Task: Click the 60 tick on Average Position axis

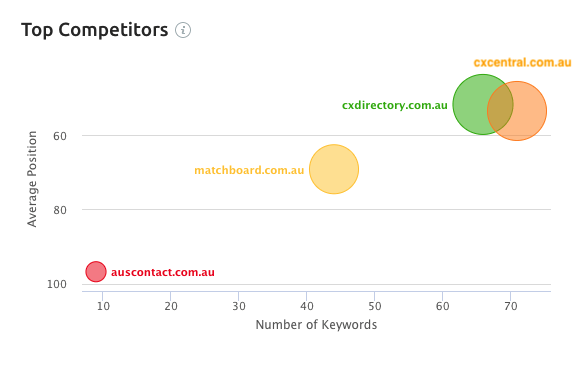Action: click(60, 136)
